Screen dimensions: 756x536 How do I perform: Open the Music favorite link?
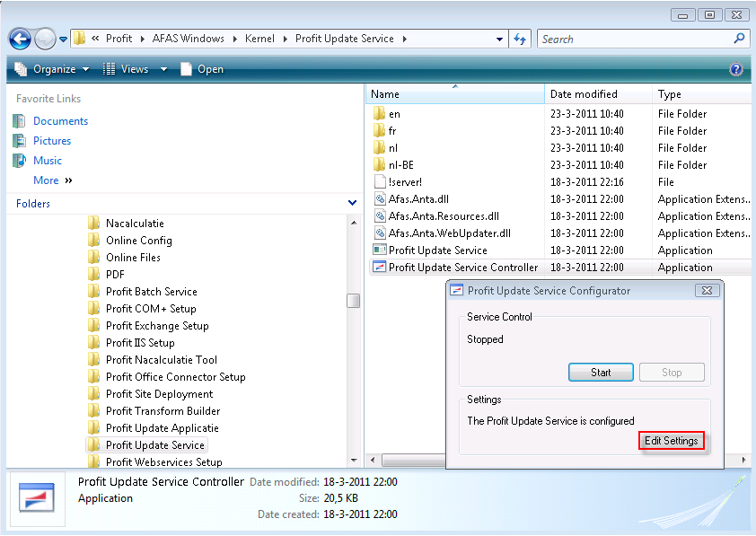click(x=48, y=161)
